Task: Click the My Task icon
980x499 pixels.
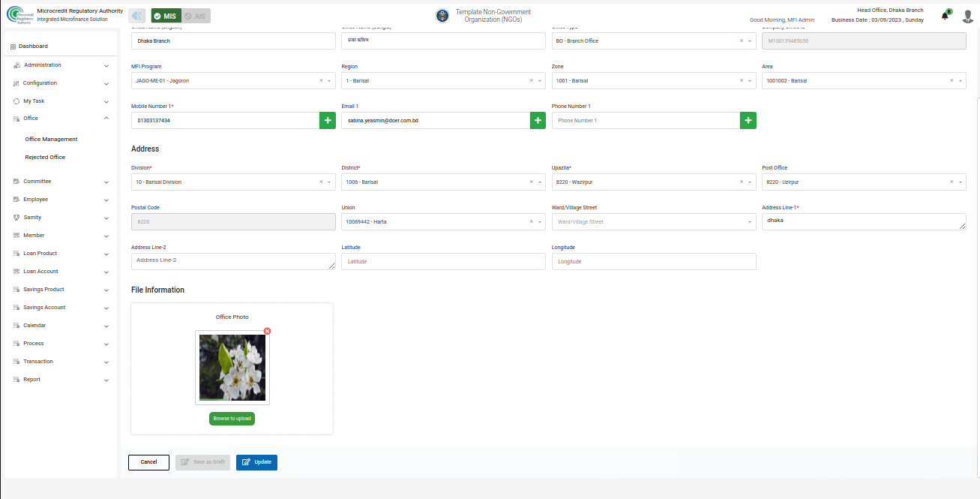Action: [16, 101]
